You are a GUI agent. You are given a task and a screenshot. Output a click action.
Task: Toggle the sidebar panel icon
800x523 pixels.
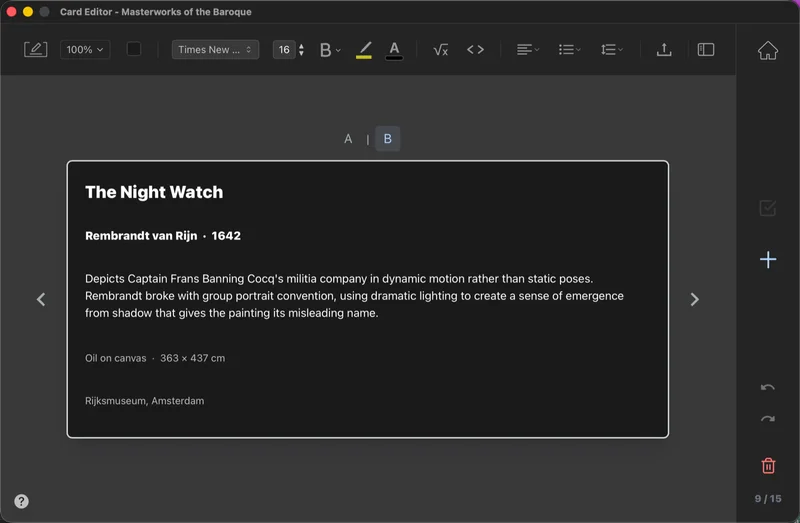[x=706, y=49]
